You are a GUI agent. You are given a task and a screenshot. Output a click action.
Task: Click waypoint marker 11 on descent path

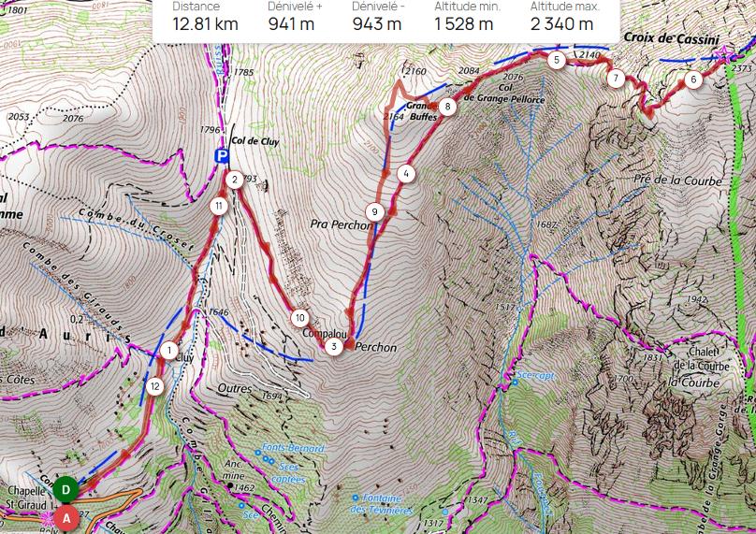tap(219, 207)
